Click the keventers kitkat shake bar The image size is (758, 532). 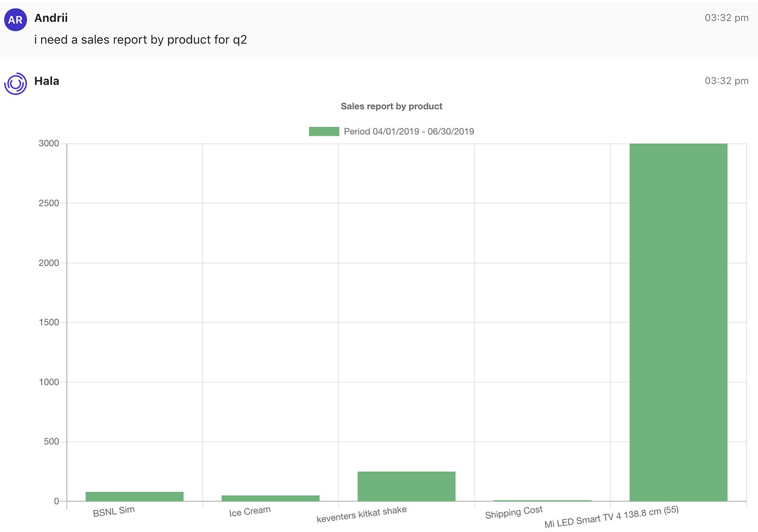click(x=406, y=486)
